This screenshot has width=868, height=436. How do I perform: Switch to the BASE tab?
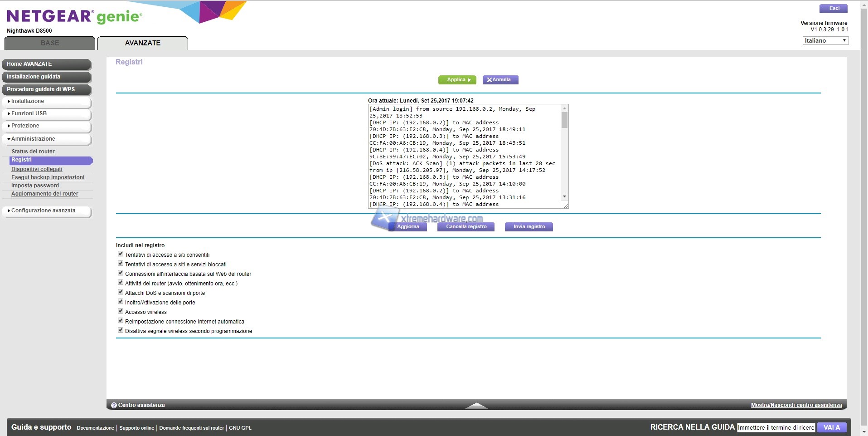pos(50,43)
